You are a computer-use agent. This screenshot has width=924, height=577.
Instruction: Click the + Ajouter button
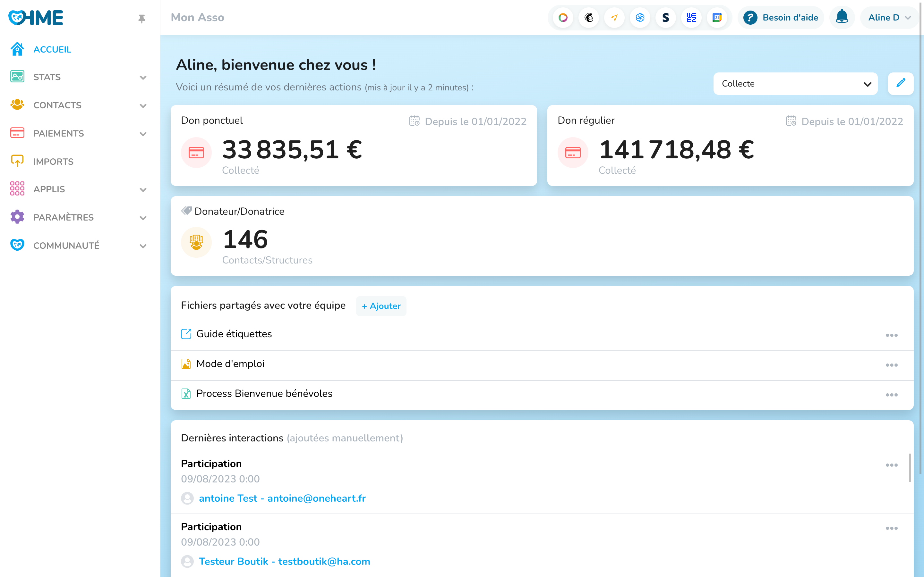381,306
